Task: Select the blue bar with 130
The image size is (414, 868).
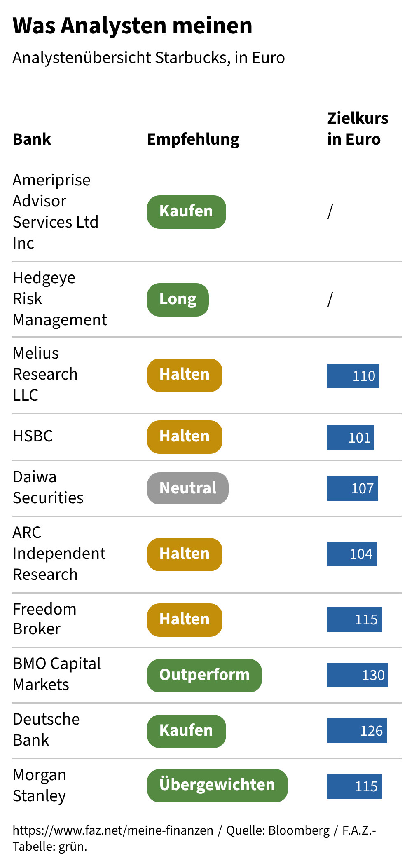Action: pos(358,675)
